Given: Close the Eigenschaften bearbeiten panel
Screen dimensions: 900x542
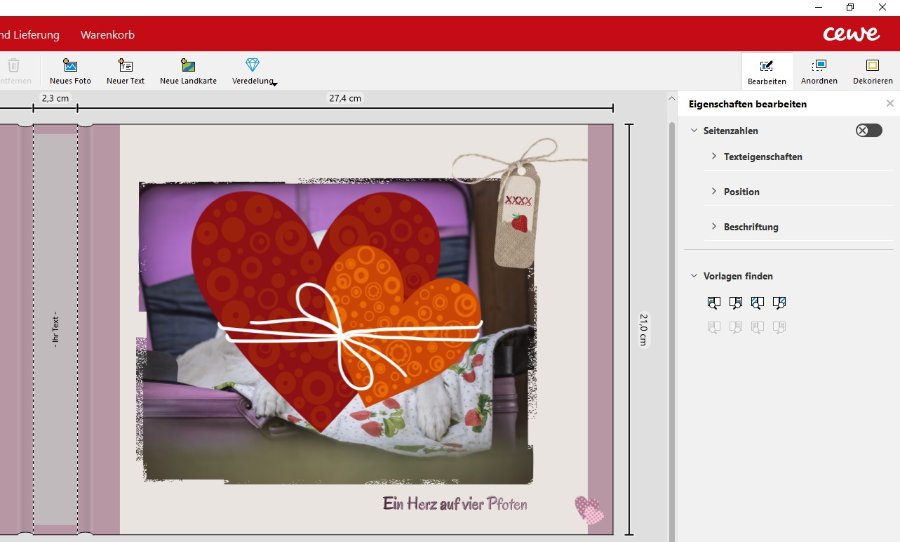Looking at the screenshot, I should click(890, 104).
